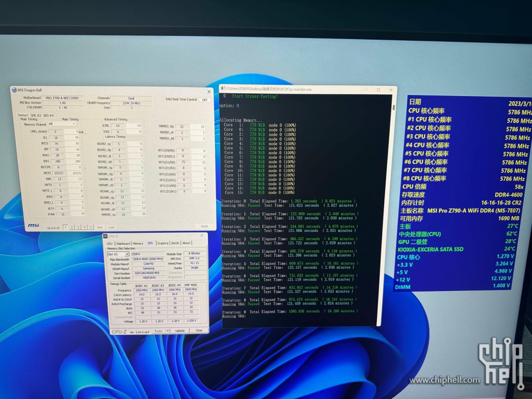Select profile 4 button in Dragon Ball
The height and width of the screenshot is (399, 532).
pos(85,227)
